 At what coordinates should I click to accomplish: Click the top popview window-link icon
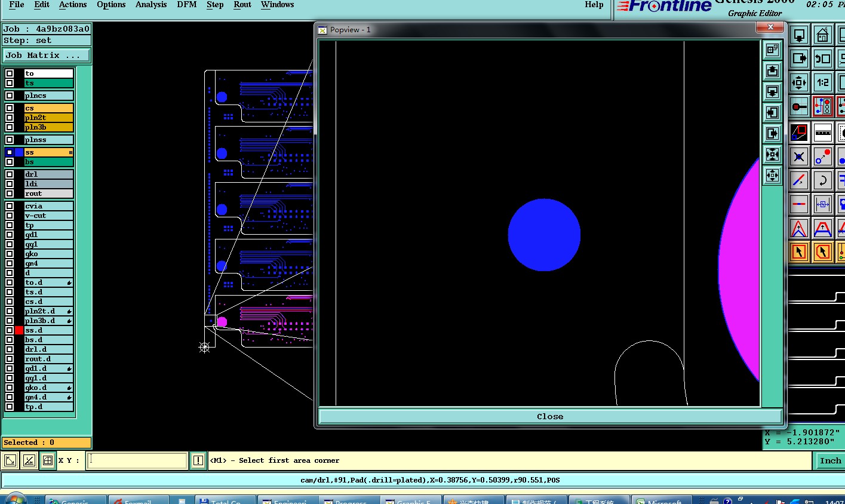coord(772,50)
